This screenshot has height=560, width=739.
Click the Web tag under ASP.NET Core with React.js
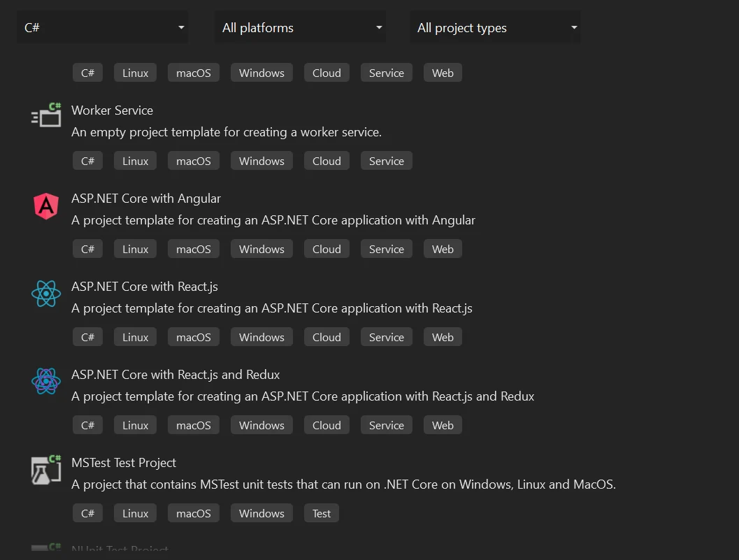point(443,337)
